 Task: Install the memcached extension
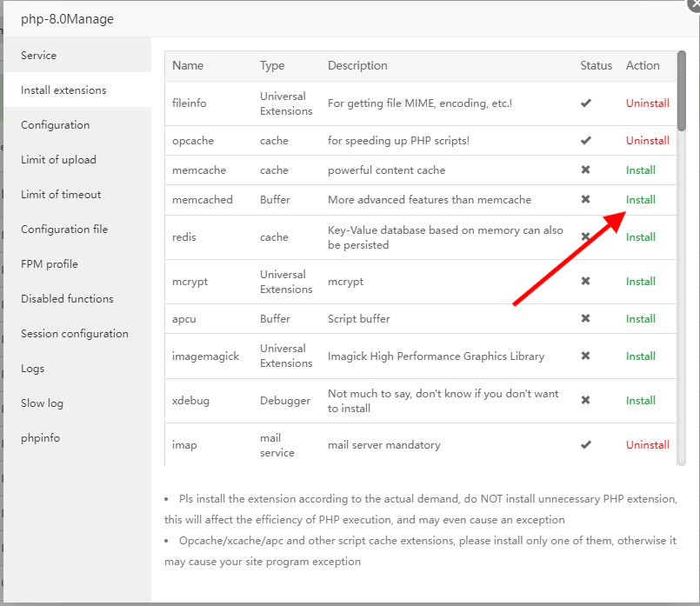click(x=641, y=200)
